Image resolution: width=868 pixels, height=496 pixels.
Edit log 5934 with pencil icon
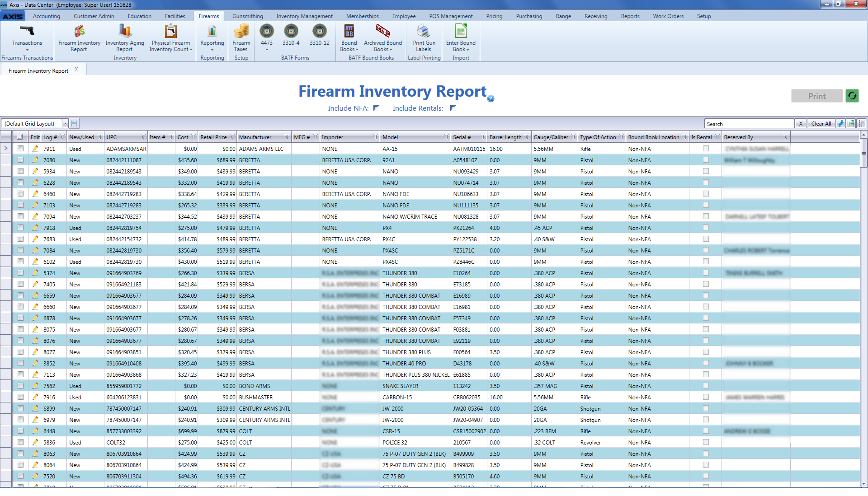click(35, 171)
